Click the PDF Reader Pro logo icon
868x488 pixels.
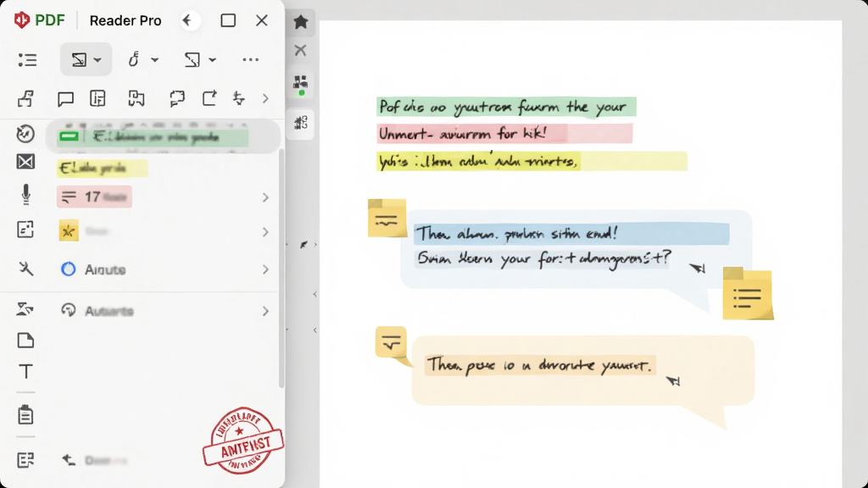point(21,20)
